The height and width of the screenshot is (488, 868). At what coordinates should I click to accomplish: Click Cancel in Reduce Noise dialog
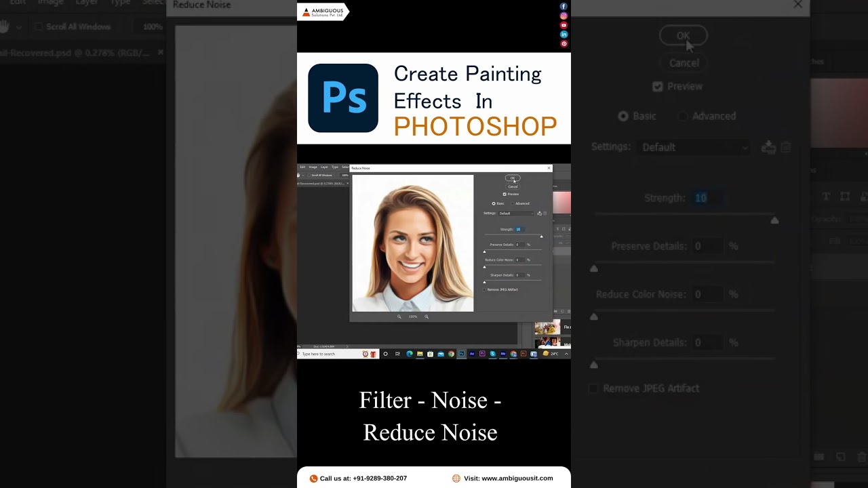pyautogui.click(x=513, y=186)
